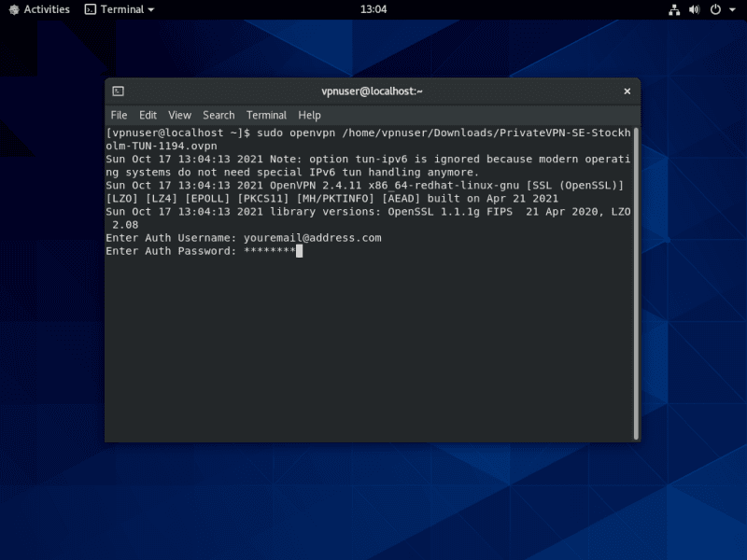Open the Search menu

[x=218, y=115]
